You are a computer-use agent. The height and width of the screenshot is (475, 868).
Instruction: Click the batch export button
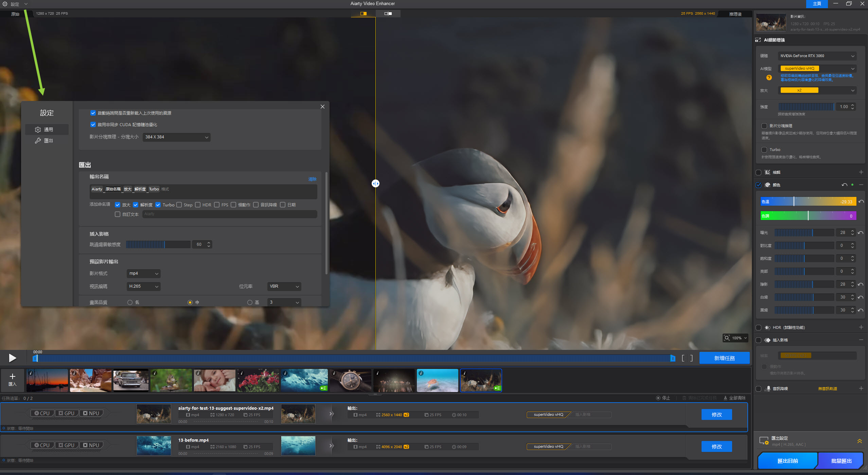click(841, 461)
